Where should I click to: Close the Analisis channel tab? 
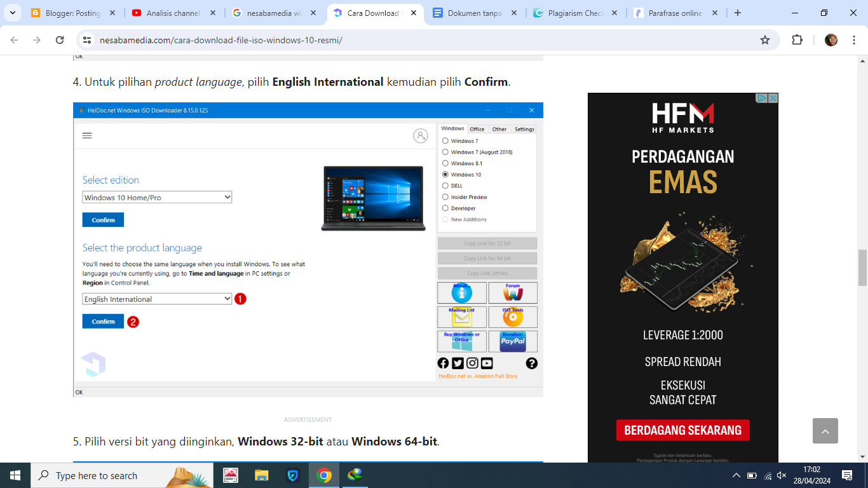pyautogui.click(x=212, y=13)
